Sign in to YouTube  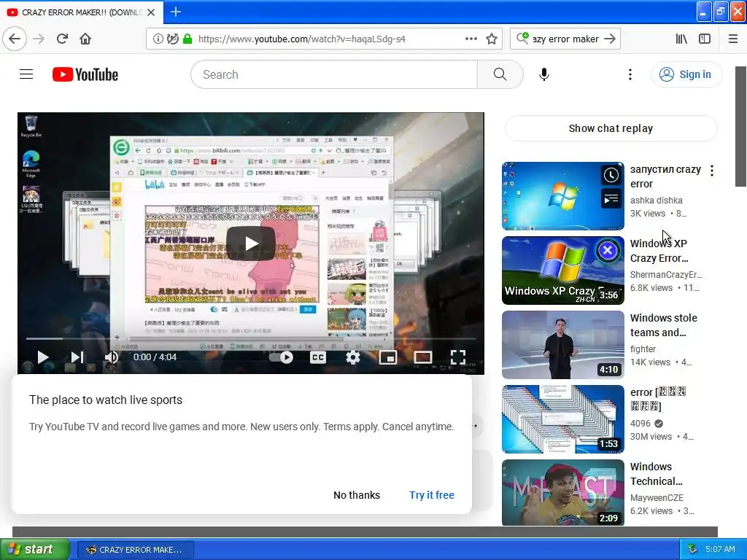click(x=686, y=74)
